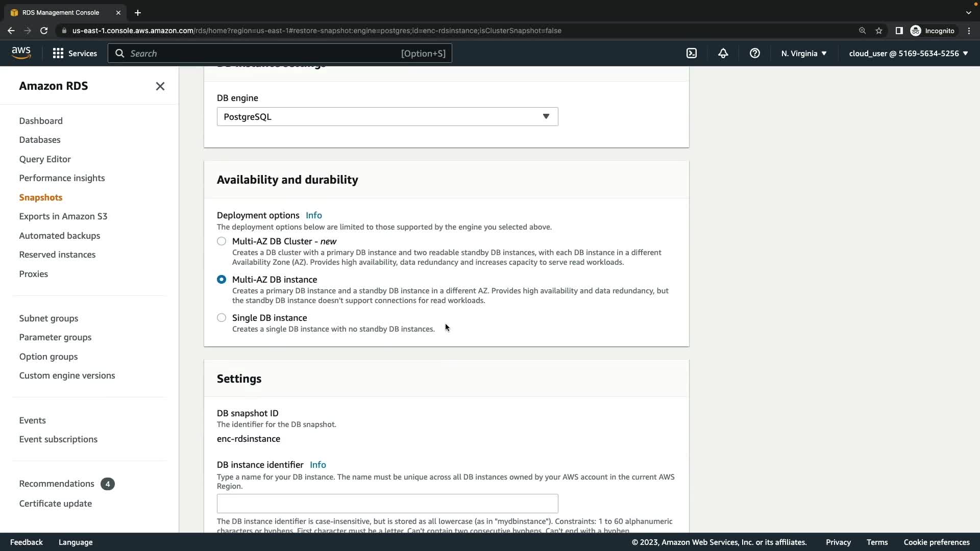
Task: Click Info link beside Deployment options
Action: pyautogui.click(x=313, y=215)
